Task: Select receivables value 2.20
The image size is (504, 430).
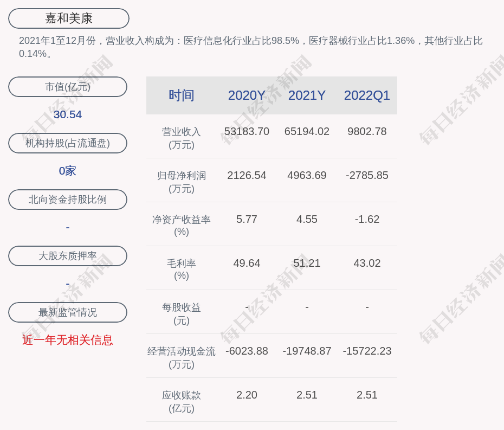Action: (x=247, y=395)
